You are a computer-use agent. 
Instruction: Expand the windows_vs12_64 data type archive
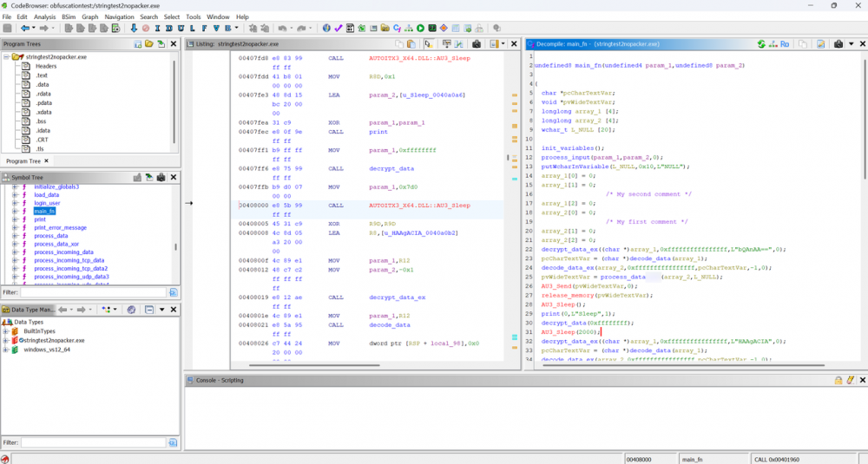pyautogui.click(x=6, y=350)
